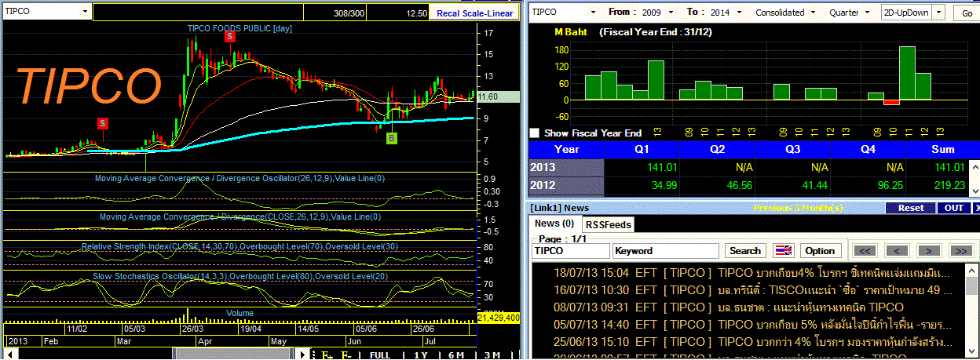The height and width of the screenshot is (360, 980).
Task: Set chart range to FULL
Action: pos(380,355)
